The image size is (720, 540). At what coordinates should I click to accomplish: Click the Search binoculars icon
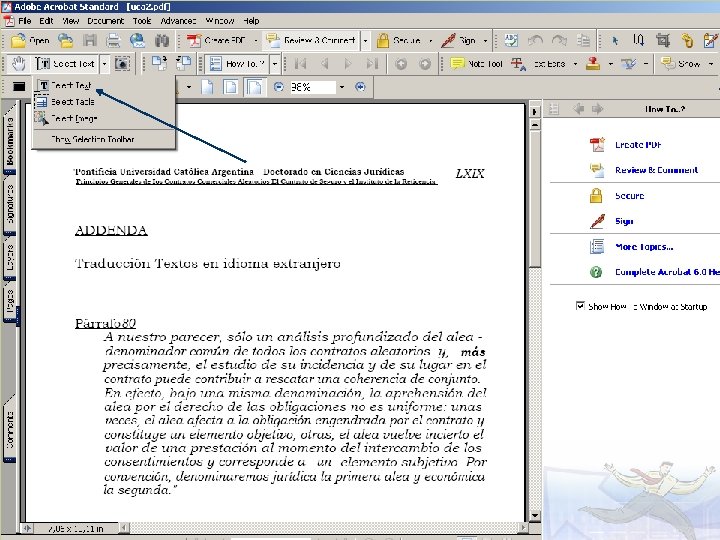click(162, 41)
